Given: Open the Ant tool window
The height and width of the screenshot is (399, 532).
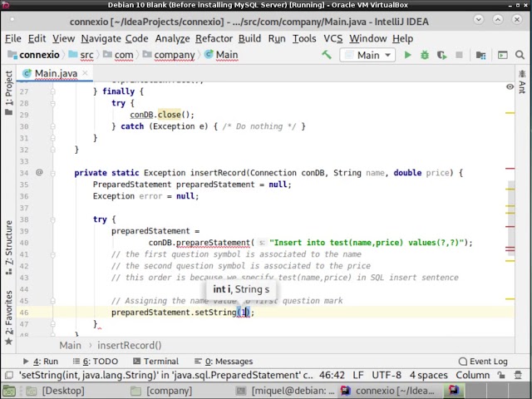Looking at the screenshot, I should click(522, 82).
